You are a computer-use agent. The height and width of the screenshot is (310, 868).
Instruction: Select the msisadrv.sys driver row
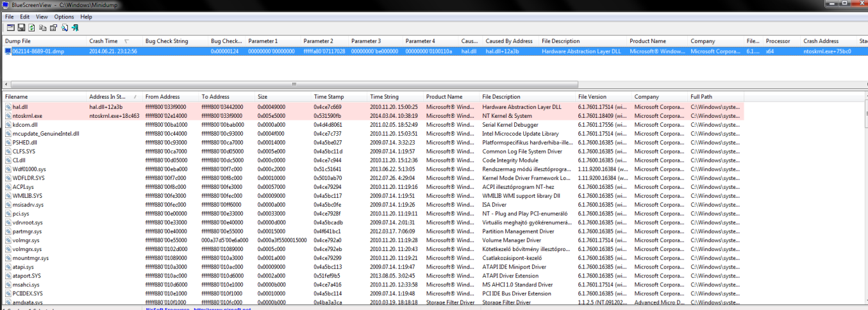pyautogui.click(x=373, y=204)
